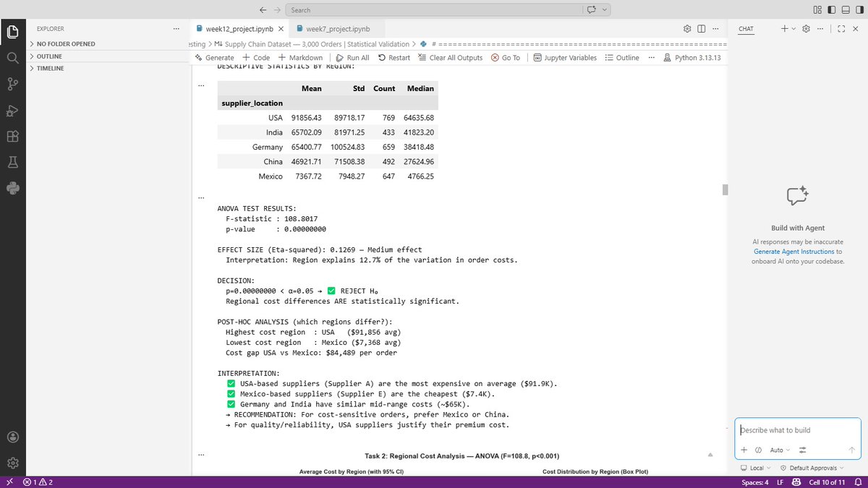Split the notebook editor to the right

coord(701,29)
